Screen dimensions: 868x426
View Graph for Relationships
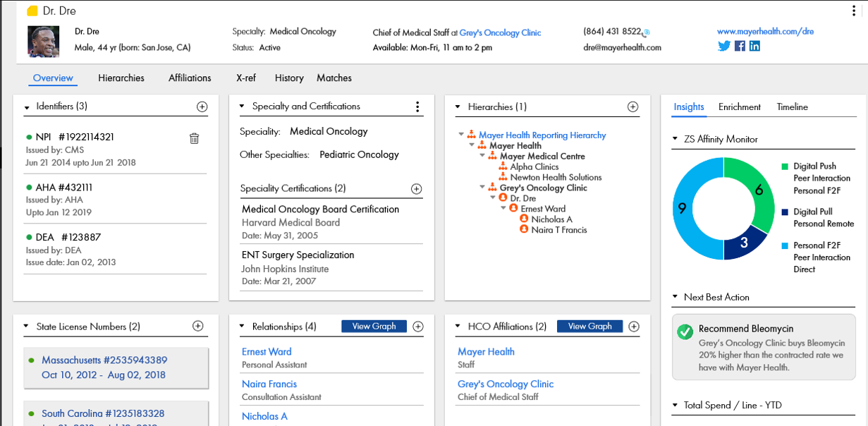click(x=374, y=326)
